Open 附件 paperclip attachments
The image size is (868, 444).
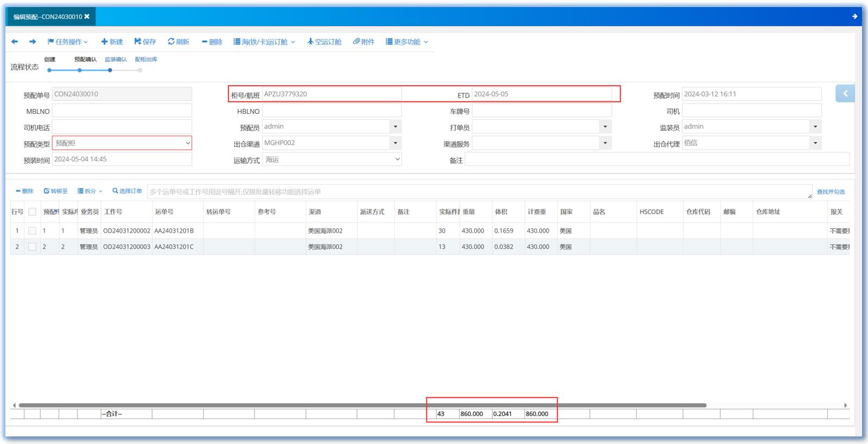click(363, 42)
